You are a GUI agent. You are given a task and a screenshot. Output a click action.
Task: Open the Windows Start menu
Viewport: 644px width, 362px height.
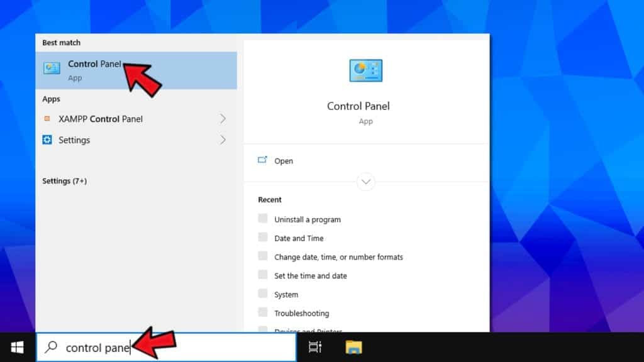click(17, 347)
